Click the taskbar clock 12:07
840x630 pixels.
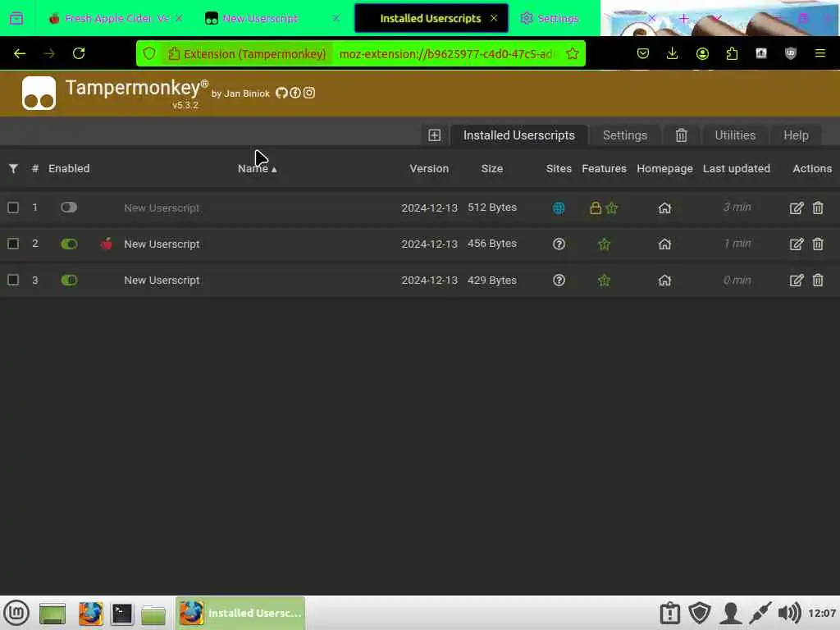[822, 613]
